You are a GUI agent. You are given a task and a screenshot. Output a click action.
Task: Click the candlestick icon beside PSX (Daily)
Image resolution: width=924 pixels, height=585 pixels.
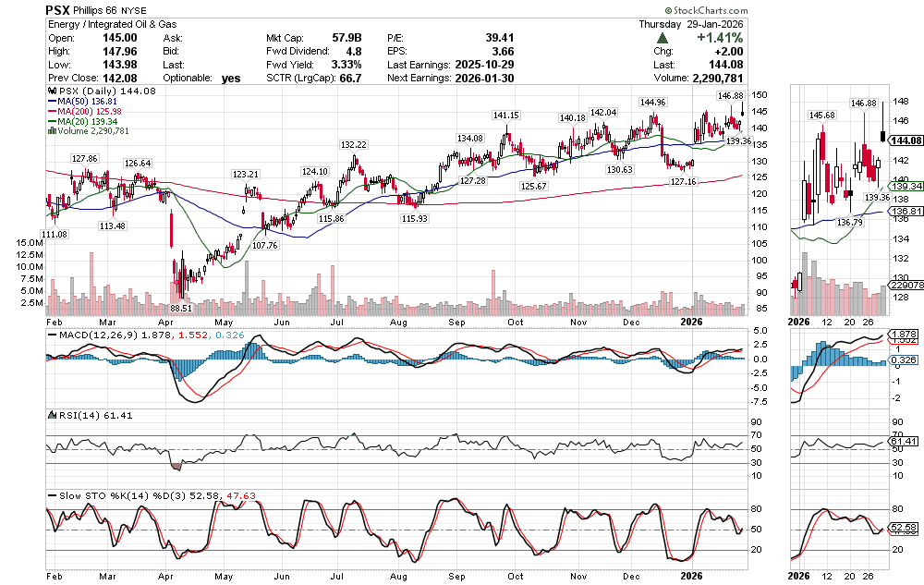click(x=53, y=93)
